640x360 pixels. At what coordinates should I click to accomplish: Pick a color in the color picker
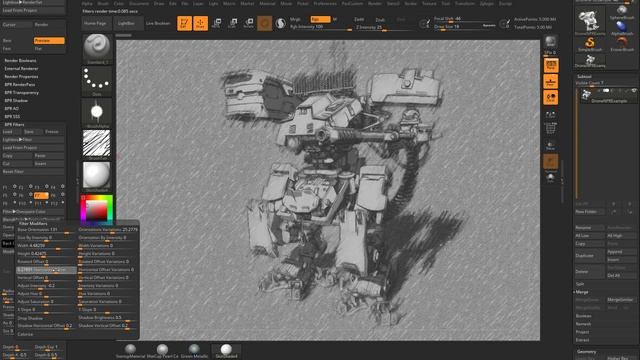tap(97, 210)
